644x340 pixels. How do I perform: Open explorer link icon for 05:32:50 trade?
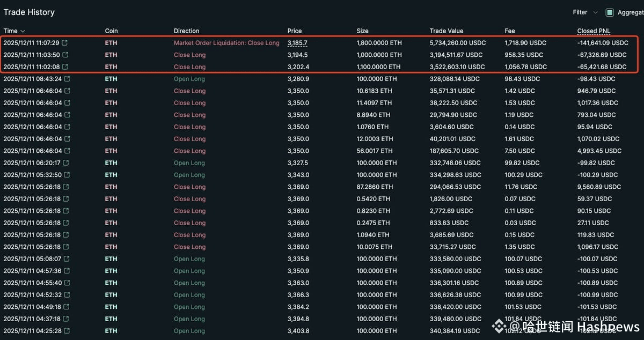coord(65,175)
